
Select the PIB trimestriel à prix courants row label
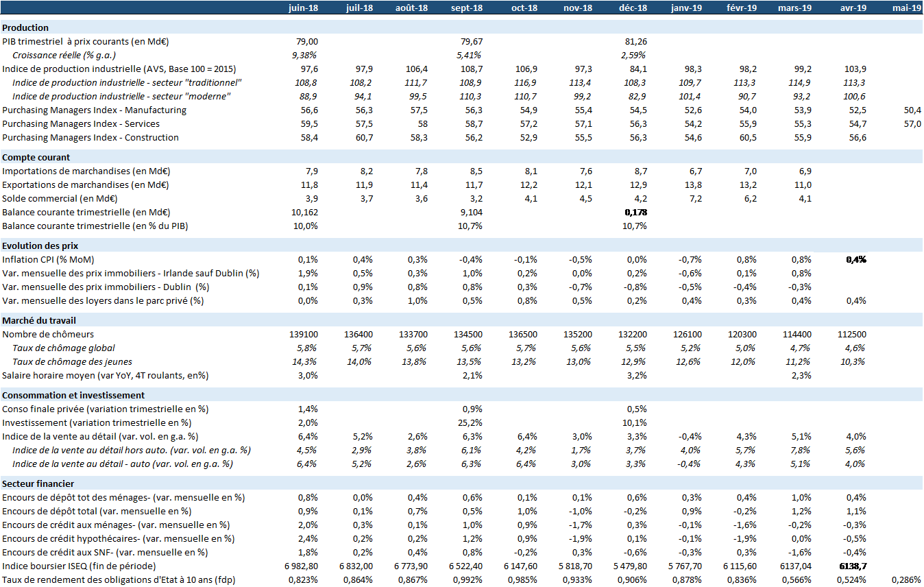click(86, 42)
